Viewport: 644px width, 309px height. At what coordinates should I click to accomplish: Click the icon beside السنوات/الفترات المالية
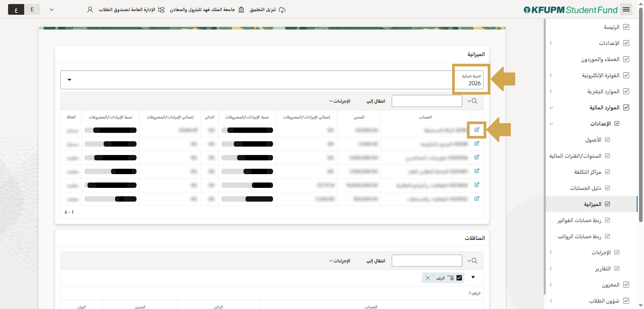click(607, 156)
